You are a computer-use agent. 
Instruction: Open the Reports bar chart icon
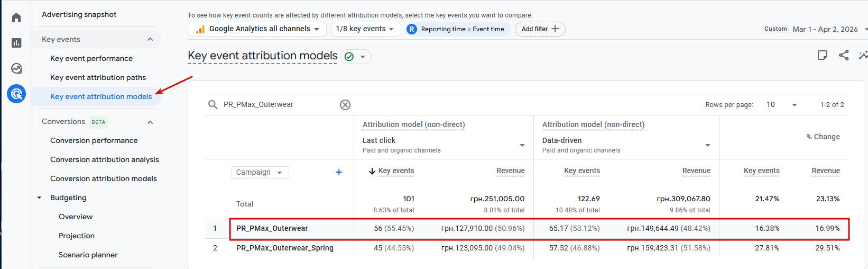pos(16,43)
